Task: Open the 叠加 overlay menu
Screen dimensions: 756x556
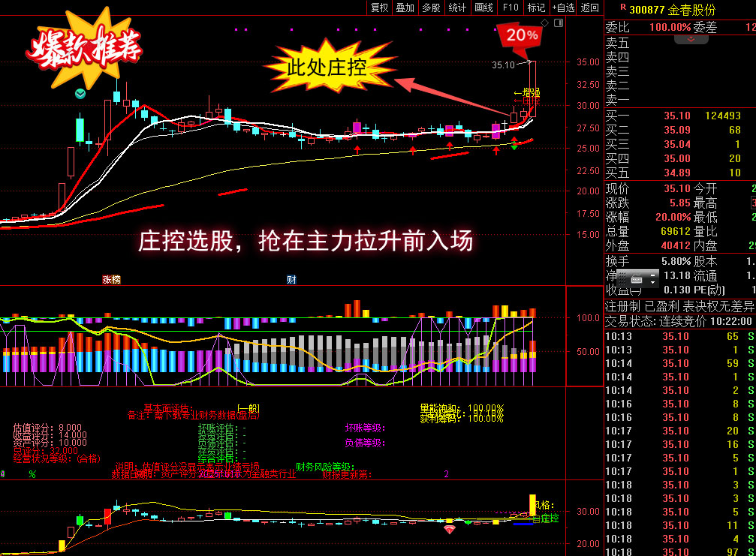Action: click(405, 8)
